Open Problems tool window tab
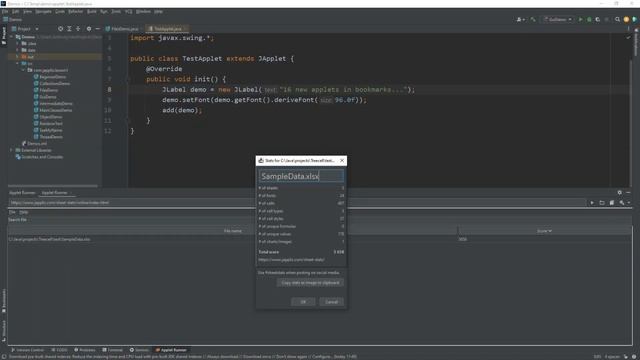Image resolution: width=640 pixels, height=360 pixels. [84, 350]
